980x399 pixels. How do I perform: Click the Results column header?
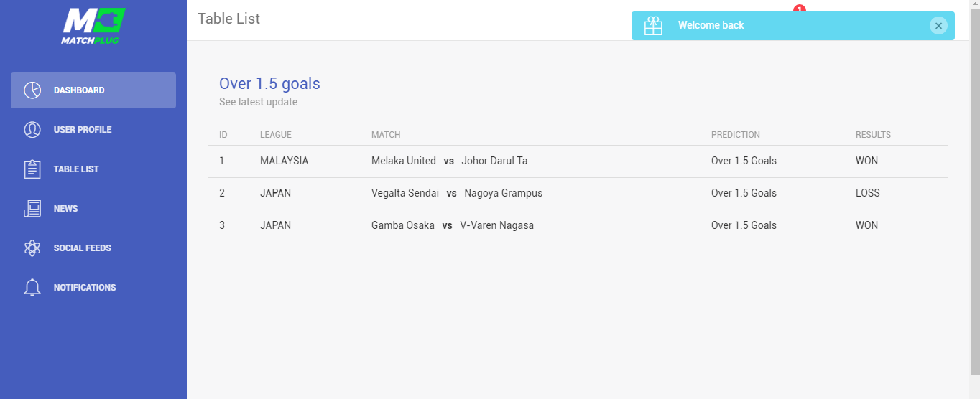[x=873, y=135]
